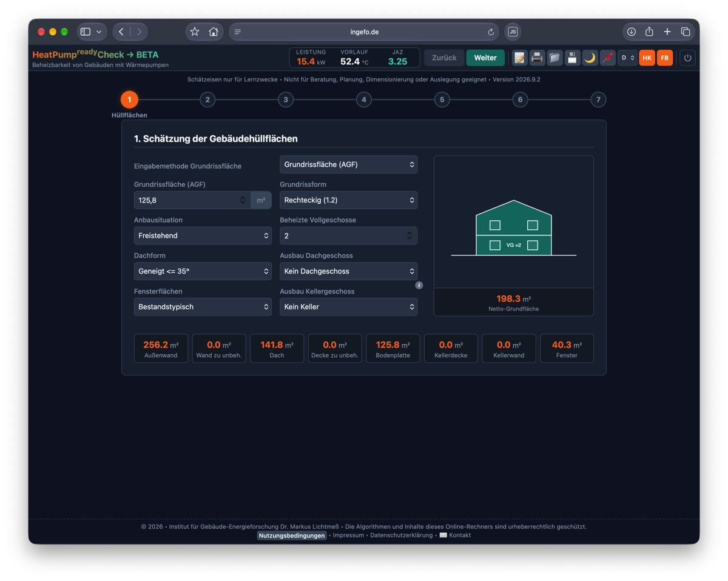
Task: Click the JS extension icon
Action: click(x=513, y=32)
